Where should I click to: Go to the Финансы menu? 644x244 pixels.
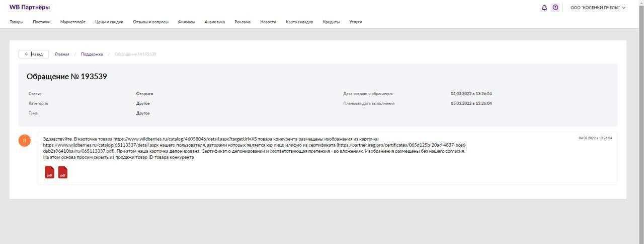point(186,22)
